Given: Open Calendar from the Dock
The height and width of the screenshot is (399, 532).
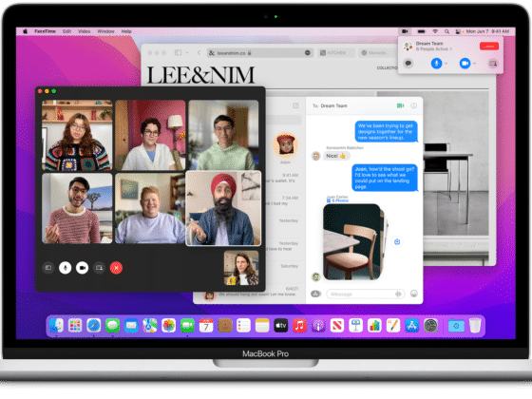Looking at the screenshot, I should pyautogui.click(x=206, y=326).
